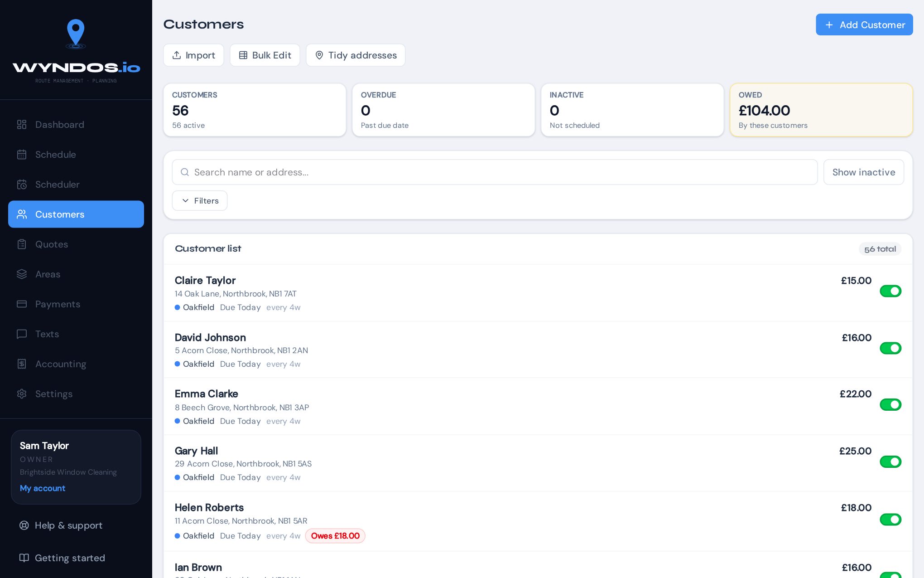The width and height of the screenshot is (924, 578).
Task: Click Gary Hall's £25.00 price
Action: click(x=855, y=451)
